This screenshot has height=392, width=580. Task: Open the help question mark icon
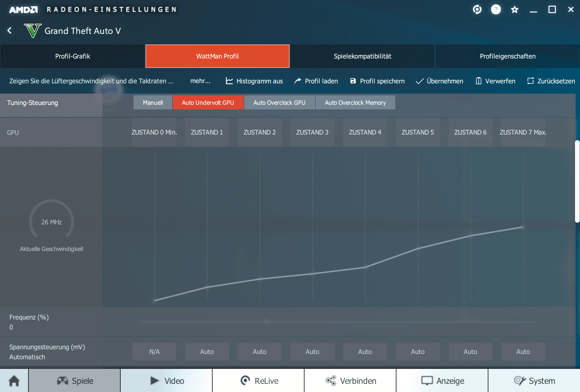[x=496, y=10]
